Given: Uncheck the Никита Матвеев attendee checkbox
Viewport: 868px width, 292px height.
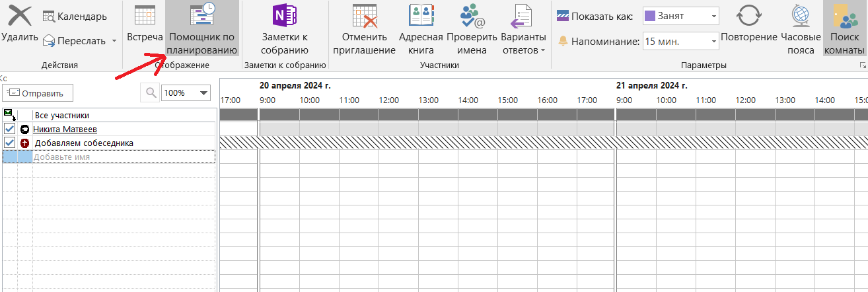Looking at the screenshot, I should pyautogui.click(x=9, y=129).
